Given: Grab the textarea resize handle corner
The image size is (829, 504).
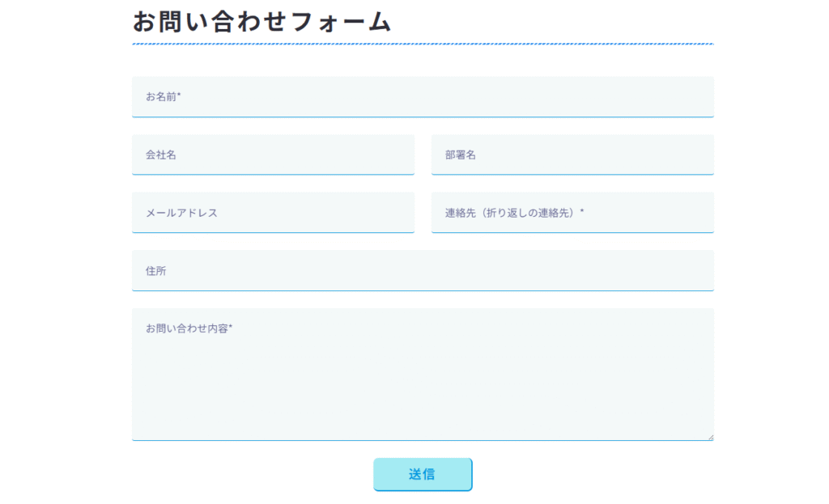Looking at the screenshot, I should coord(711,437).
